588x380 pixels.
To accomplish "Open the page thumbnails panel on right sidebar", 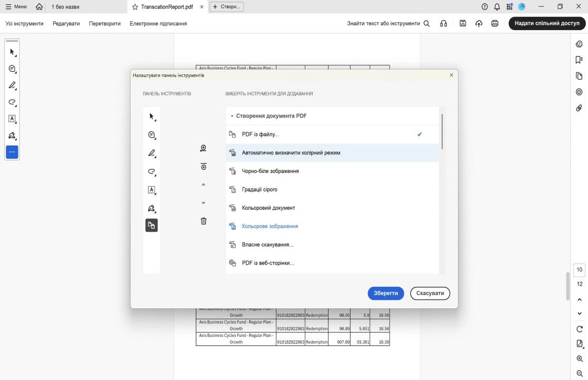I will [579, 76].
